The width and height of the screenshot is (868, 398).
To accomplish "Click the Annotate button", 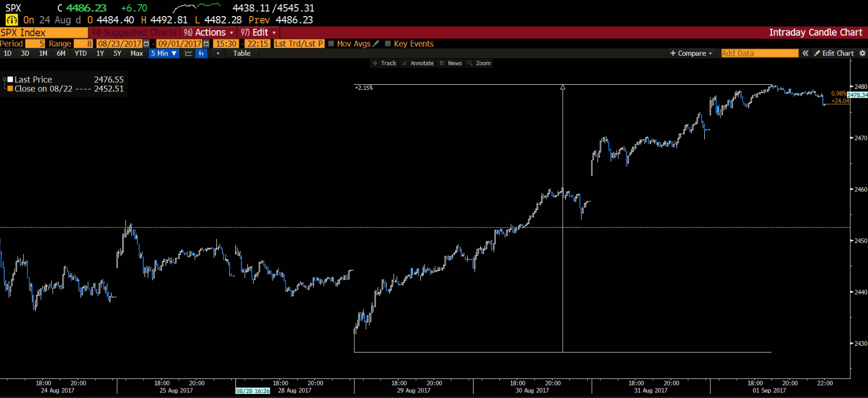I will [x=418, y=63].
